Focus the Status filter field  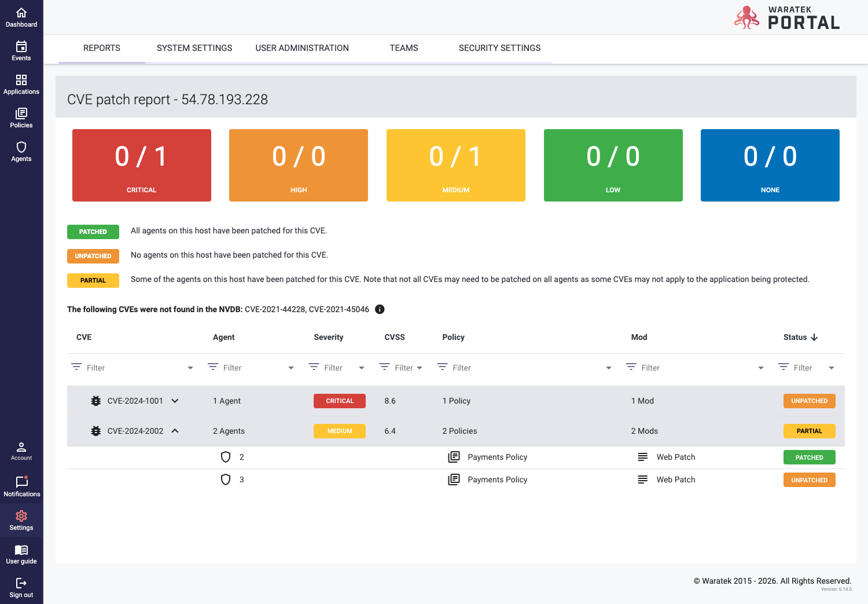[x=808, y=368]
